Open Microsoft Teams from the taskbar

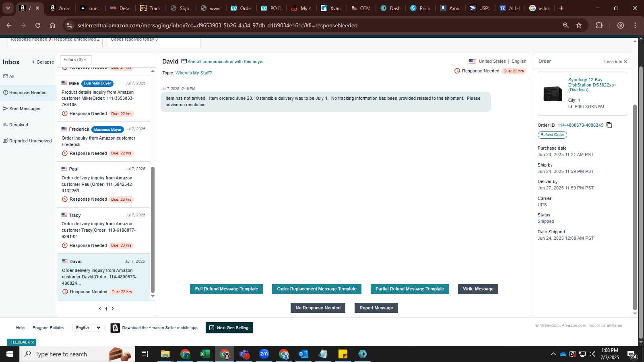pos(244,354)
